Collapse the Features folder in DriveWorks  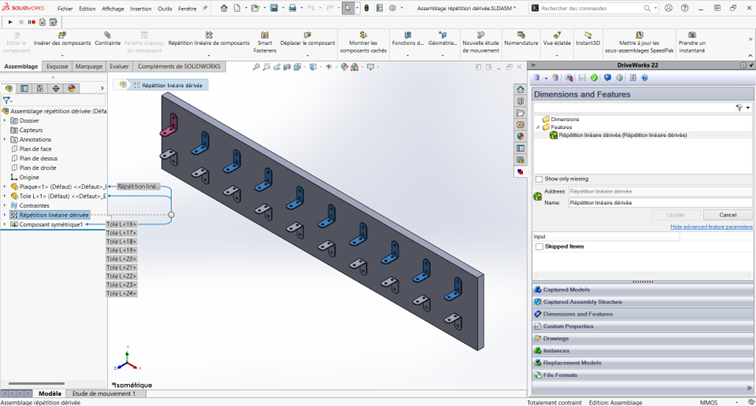(x=538, y=127)
